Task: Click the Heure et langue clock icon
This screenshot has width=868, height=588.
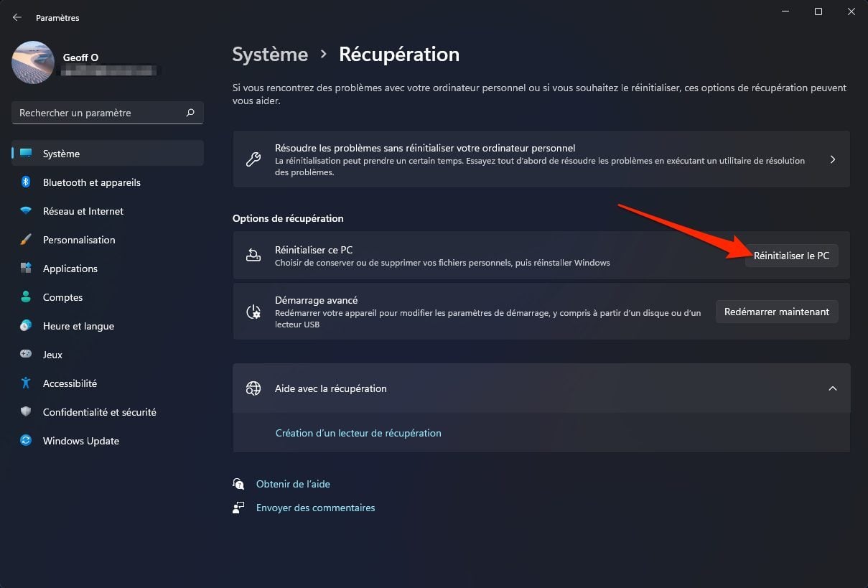Action: 26,326
